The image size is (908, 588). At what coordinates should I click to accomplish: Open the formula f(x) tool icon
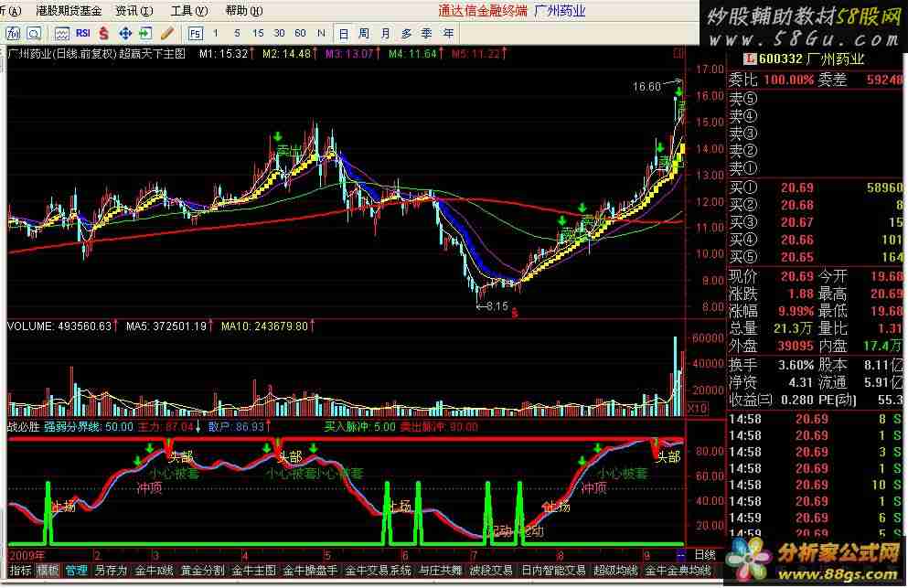(13, 34)
